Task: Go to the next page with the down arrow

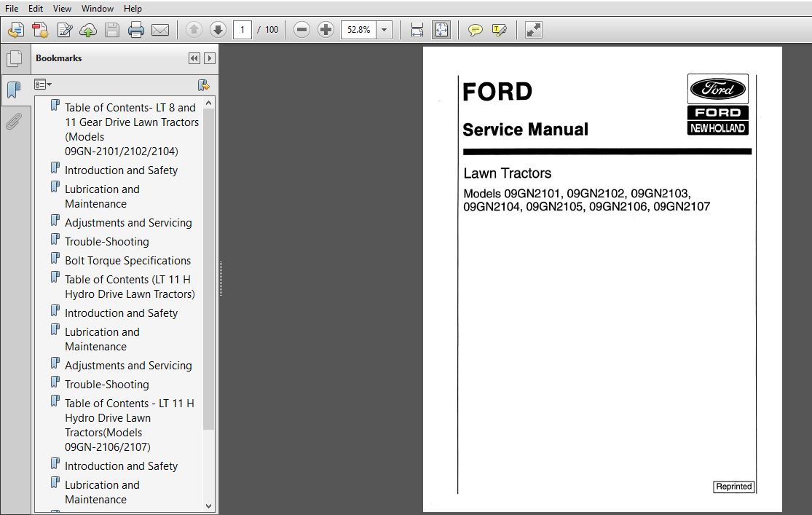Action: [x=218, y=30]
